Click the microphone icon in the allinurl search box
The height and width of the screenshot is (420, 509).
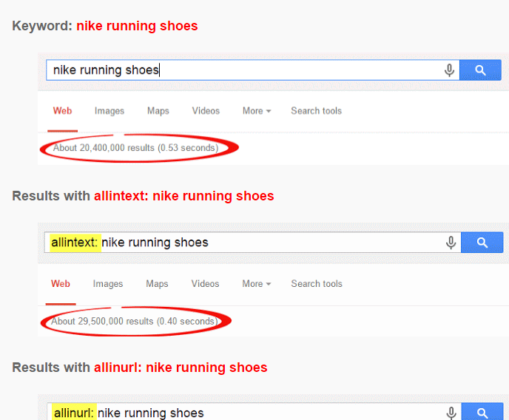[451, 413]
